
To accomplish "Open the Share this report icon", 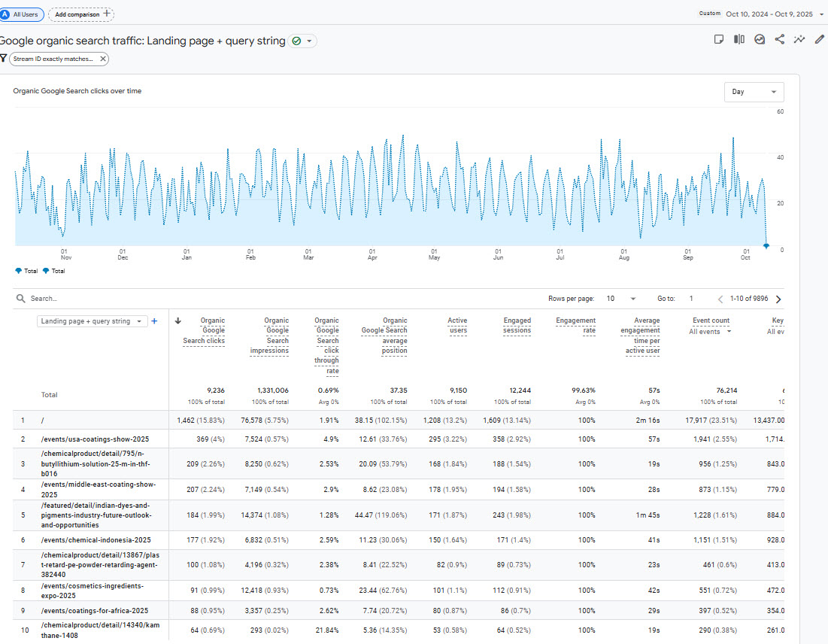I will pyautogui.click(x=779, y=39).
